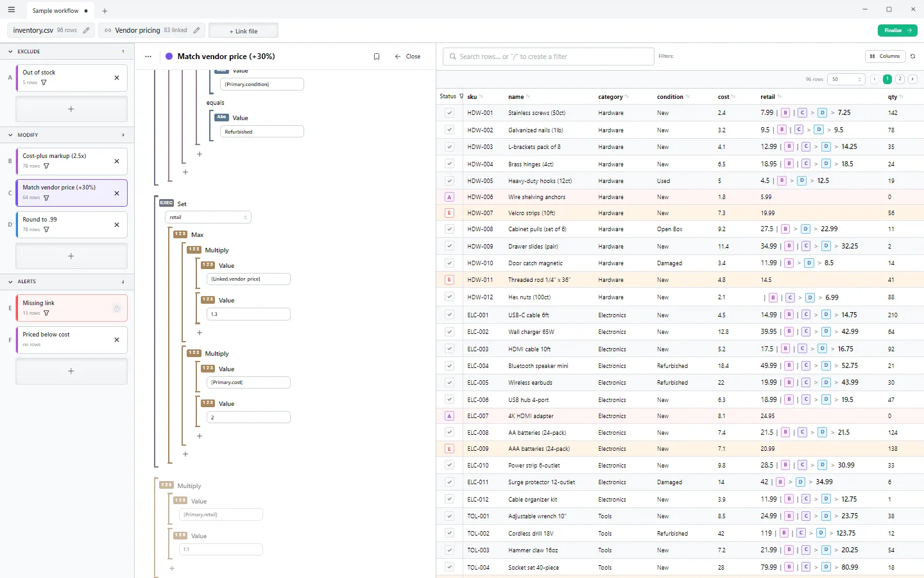The image size is (924, 578).
Task: Open the three-dots rule options menu
Action: 148,57
